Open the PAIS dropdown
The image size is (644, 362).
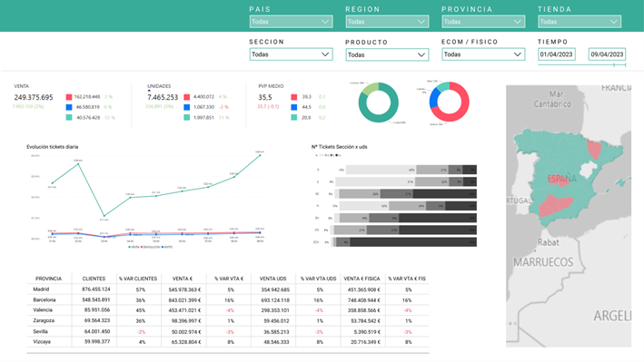pyautogui.click(x=291, y=22)
